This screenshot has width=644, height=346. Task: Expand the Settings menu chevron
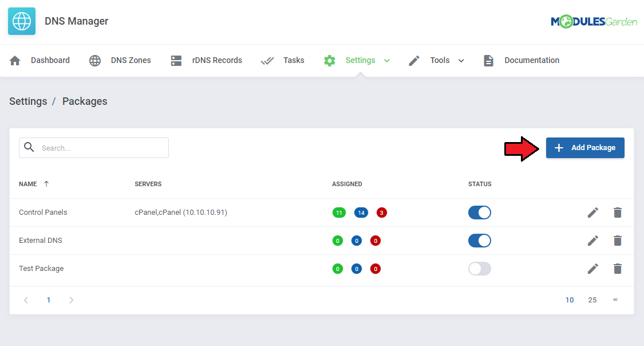coord(386,61)
